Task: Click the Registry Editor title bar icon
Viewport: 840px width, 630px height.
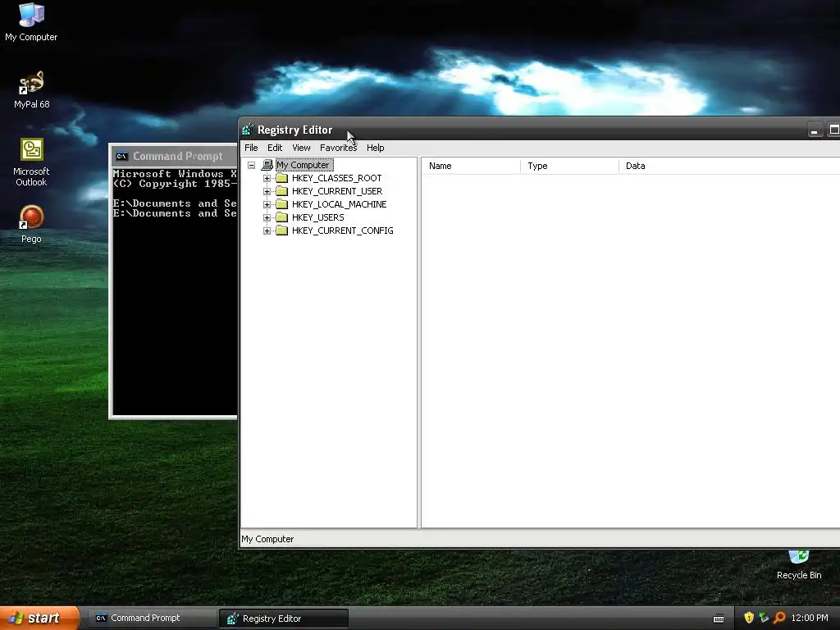Action: 248,130
